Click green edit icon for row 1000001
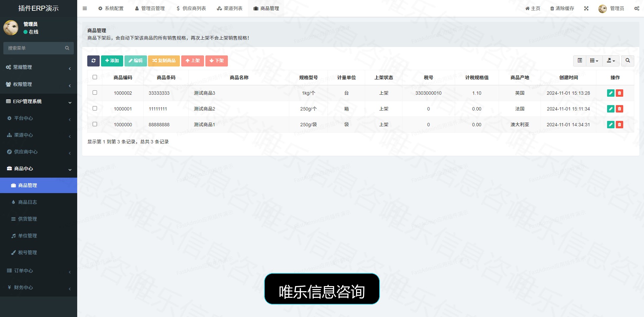Screen dimensions: 644x317 click(611, 109)
